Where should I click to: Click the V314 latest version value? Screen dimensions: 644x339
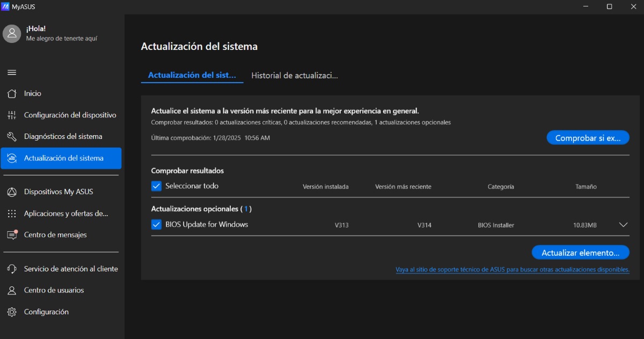coord(425,225)
